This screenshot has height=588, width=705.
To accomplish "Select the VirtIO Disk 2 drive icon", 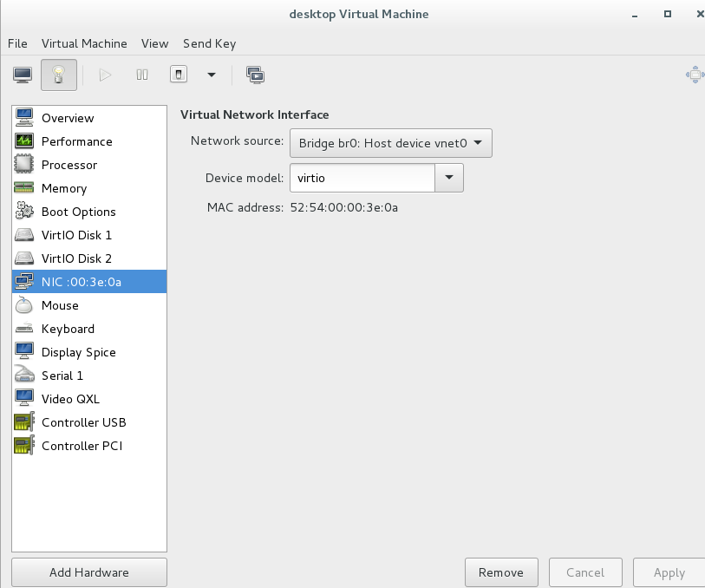I will coord(24,258).
